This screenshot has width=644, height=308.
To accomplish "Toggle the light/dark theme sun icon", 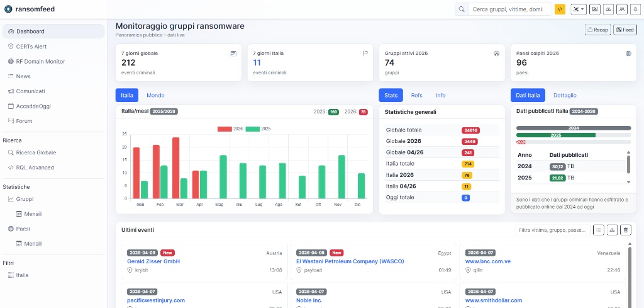I will [633, 9].
